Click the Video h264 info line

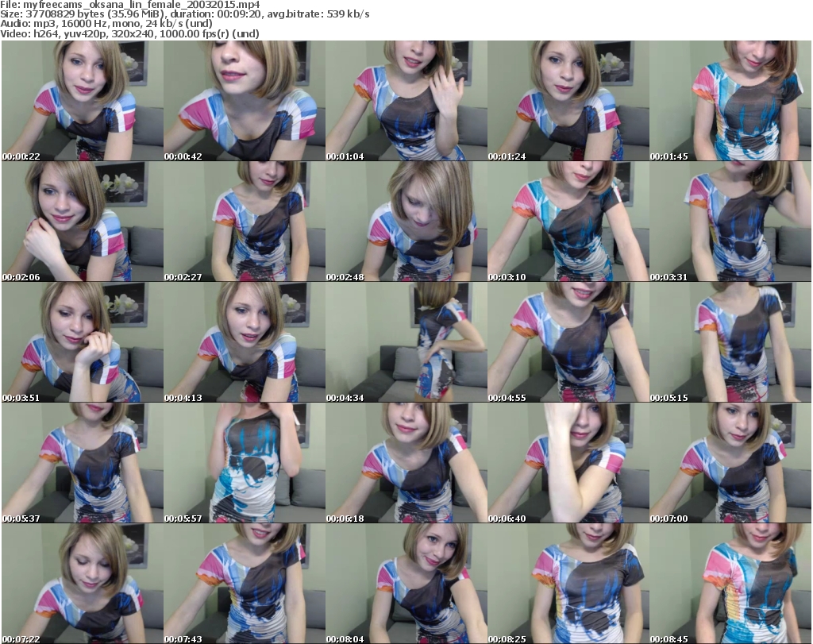(x=129, y=33)
